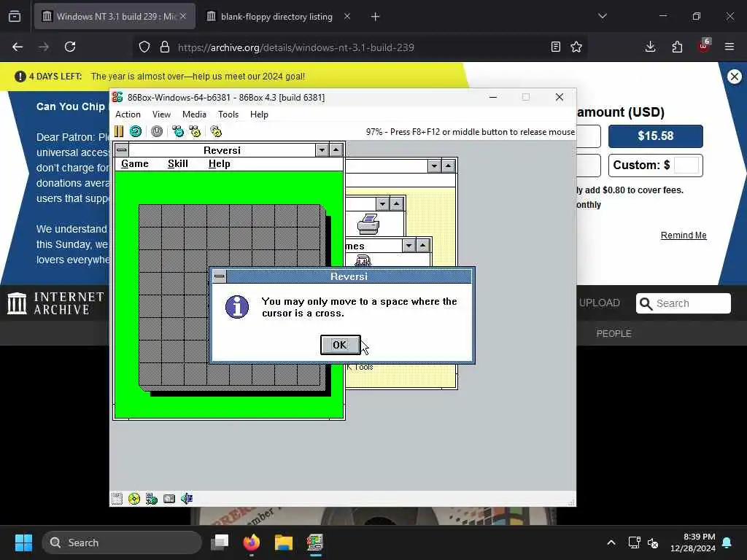Click the CD-ROM status bar icon
The height and width of the screenshot is (560, 747).
click(134, 499)
